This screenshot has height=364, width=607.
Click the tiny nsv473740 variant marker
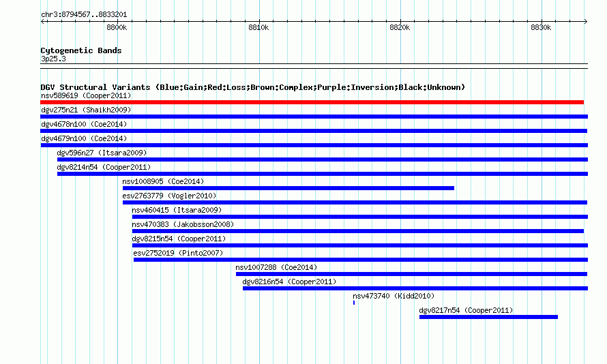[x=354, y=303]
